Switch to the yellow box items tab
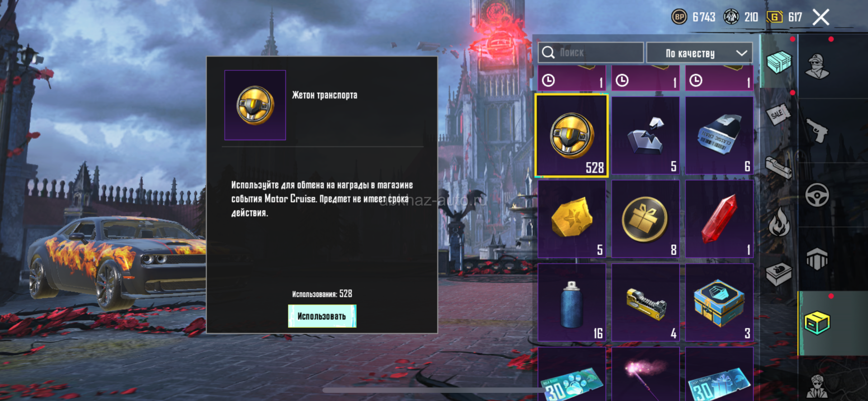 tap(817, 323)
